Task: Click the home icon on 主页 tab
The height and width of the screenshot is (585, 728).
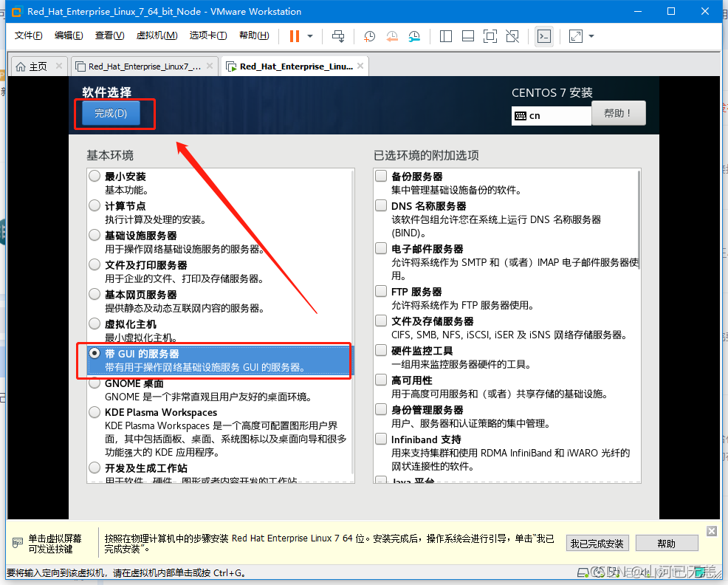Action: click(x=21, y=67)
